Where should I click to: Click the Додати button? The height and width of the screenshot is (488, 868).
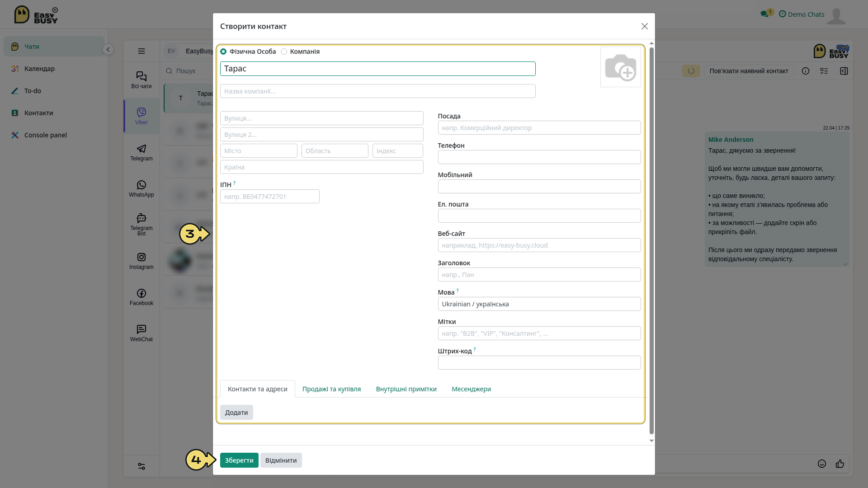[236, 413]
